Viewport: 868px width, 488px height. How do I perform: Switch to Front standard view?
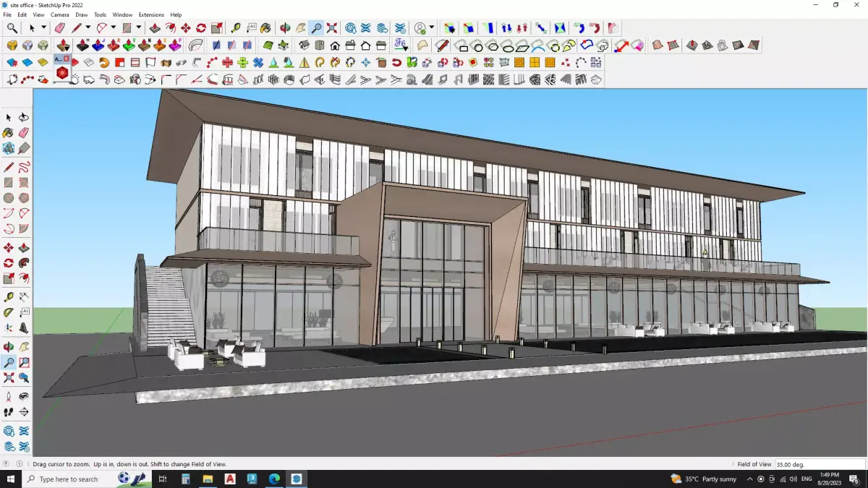pyautogui.click(x=335, y=45)
